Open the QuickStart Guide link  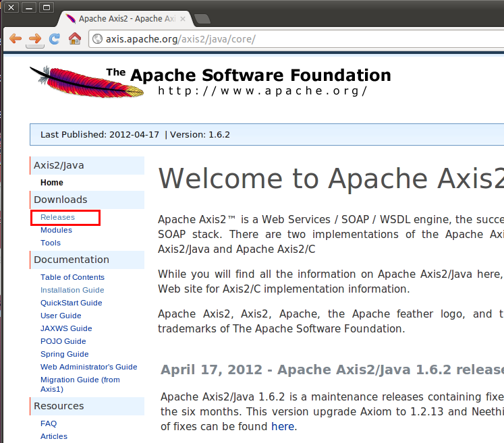pos(72,303)
